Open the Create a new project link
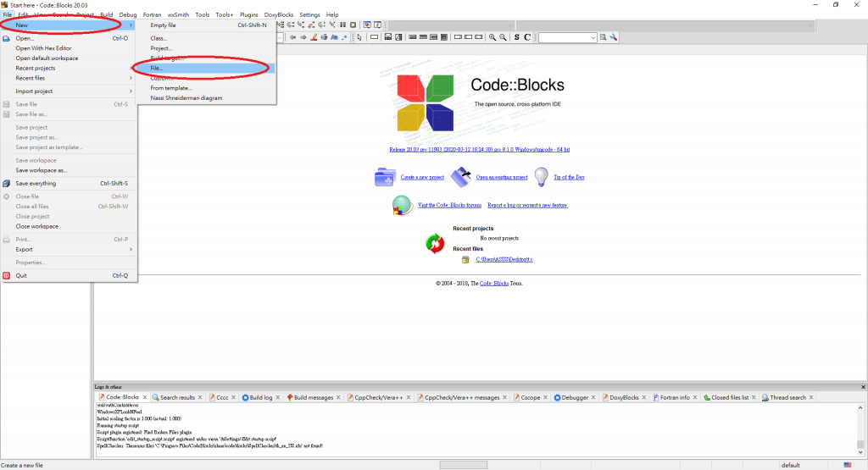This screenshot has height=470, width=868. [422, 178]
